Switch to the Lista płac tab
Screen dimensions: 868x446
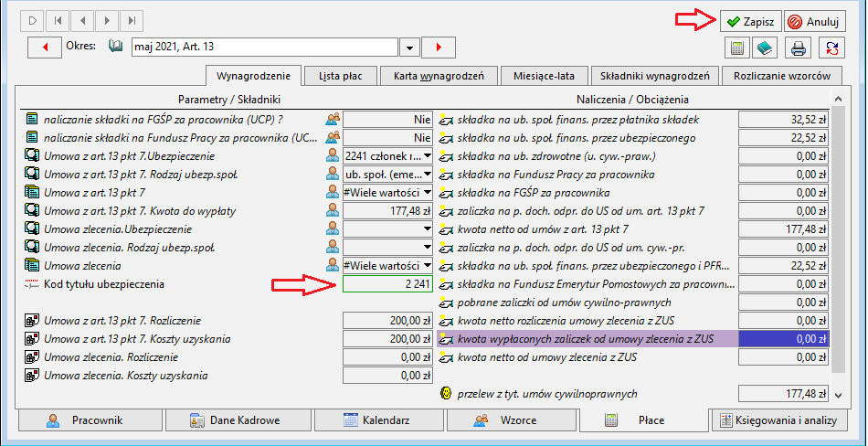pos(341,76)
